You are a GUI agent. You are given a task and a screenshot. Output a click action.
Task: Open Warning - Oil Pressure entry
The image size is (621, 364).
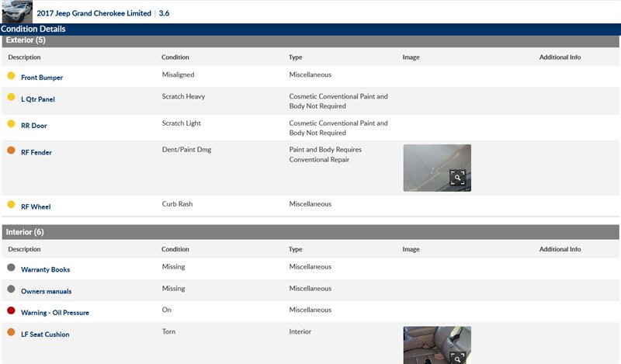tap(55, 313)
